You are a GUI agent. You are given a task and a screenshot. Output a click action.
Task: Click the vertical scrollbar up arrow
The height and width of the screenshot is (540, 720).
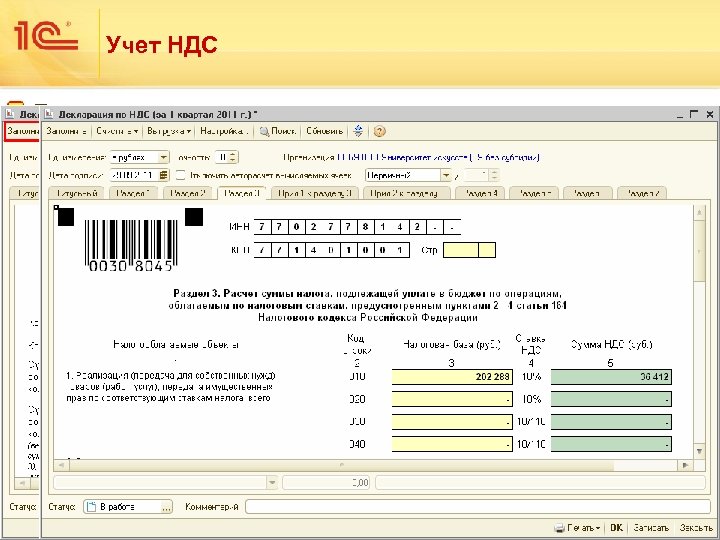tap(699, 212)
